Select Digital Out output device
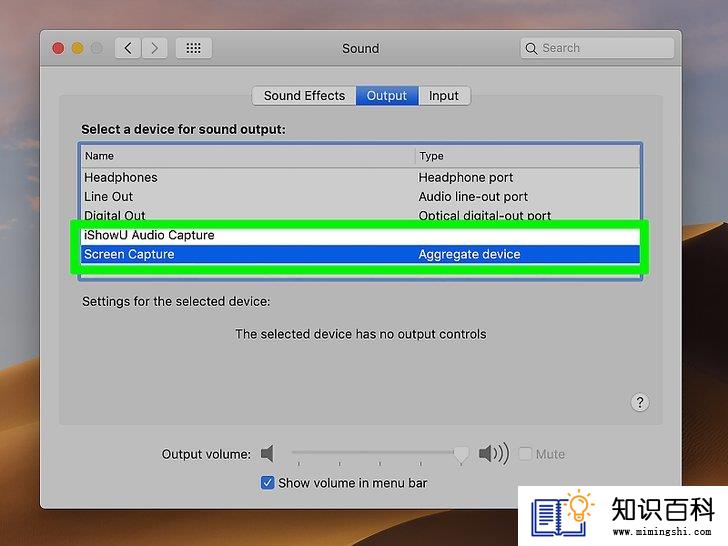 tap(360, 214)
